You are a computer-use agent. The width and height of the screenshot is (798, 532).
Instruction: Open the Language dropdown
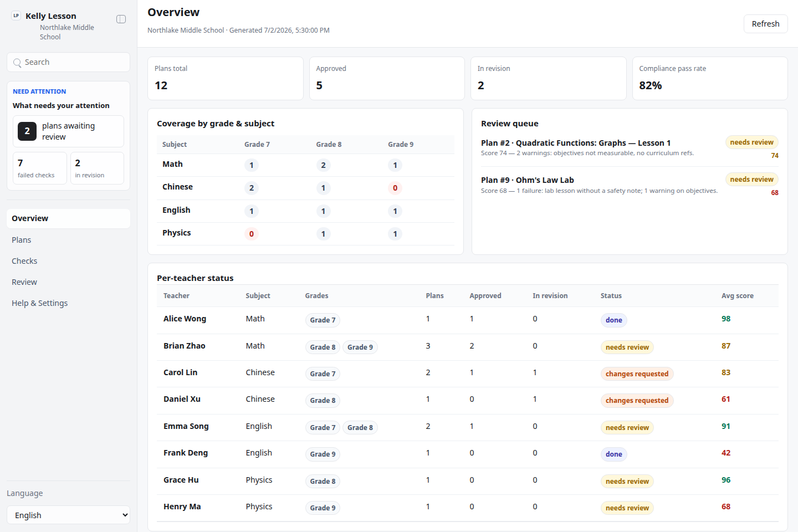[x=68, y=515]
